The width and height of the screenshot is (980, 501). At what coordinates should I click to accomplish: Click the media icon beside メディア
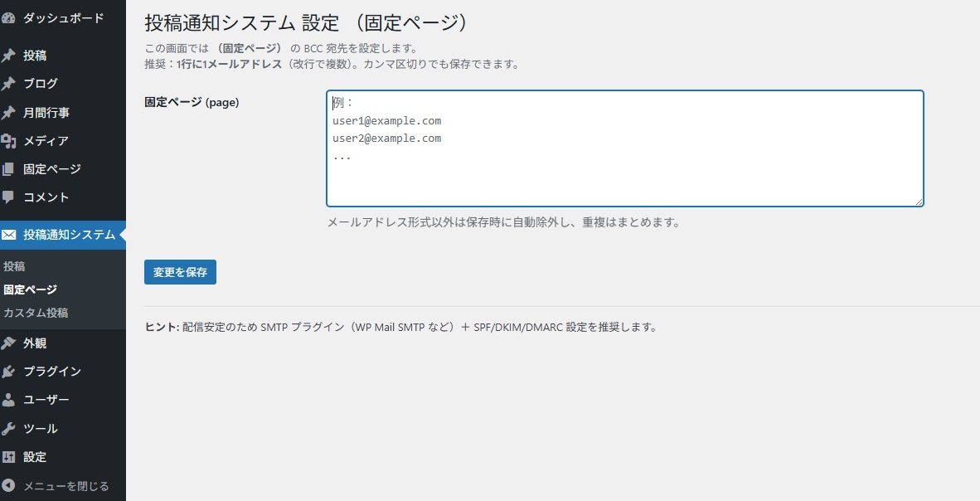pyautogui.click(x=8, y=141)
